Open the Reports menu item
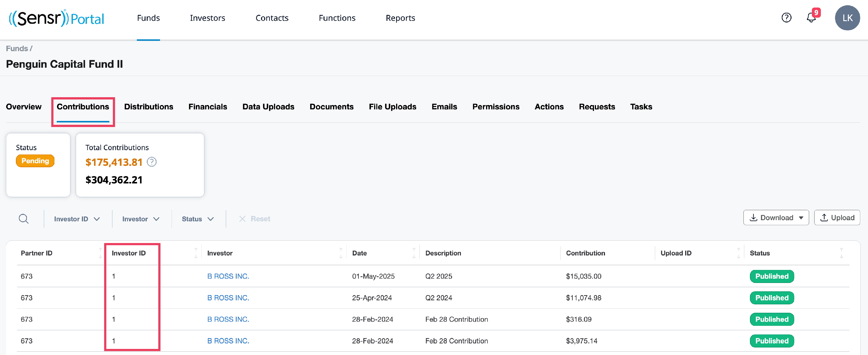 point(400,18)
